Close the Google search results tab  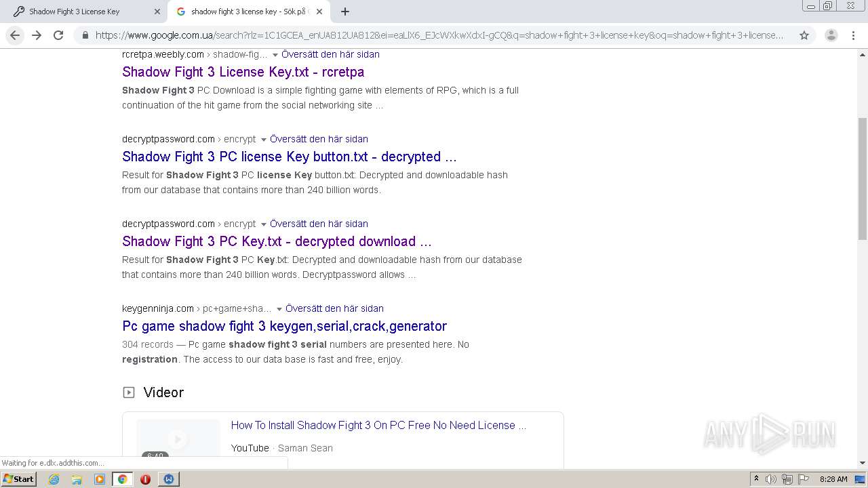[319, 12]
